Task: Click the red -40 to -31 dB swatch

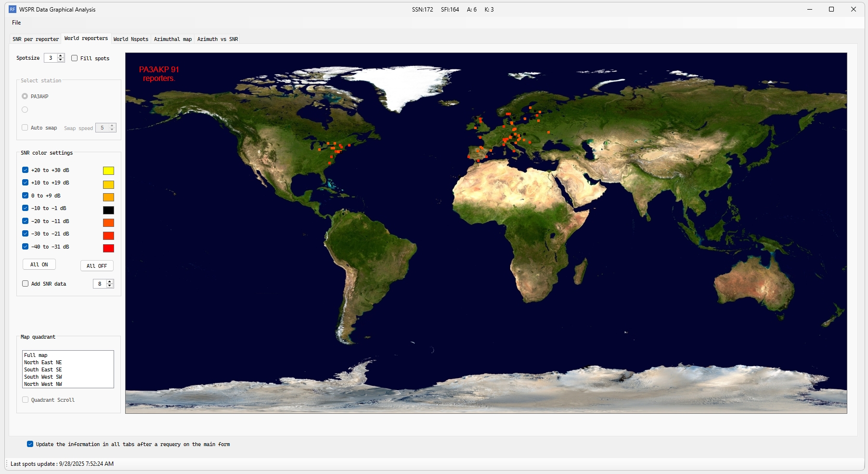Action: [108, 248]
